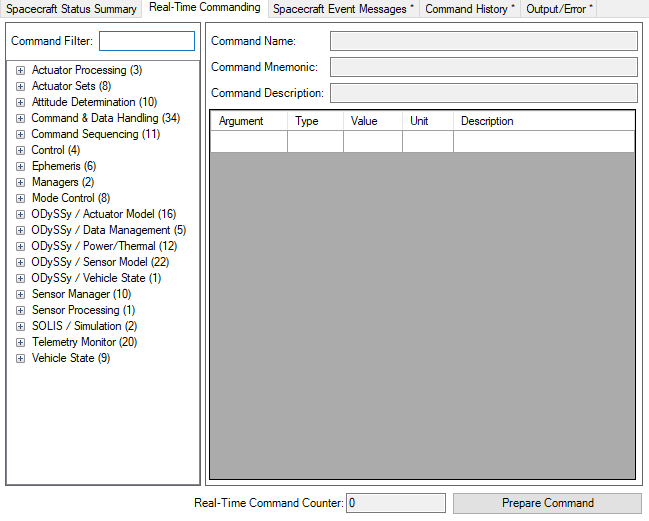Image resolution: width=649 pixels, height=521 pixels.
Task: Select Mode Control (8) in tree
Action: coord(71,198)
